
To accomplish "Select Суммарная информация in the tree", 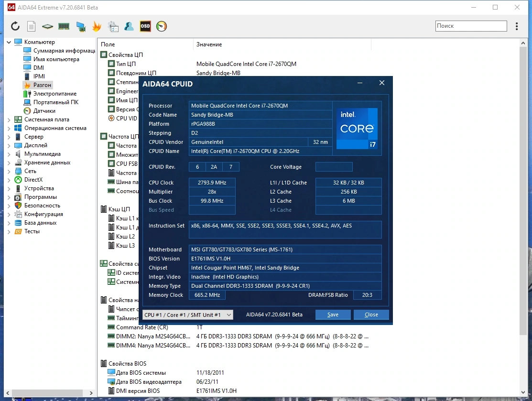I will (59, 51).
